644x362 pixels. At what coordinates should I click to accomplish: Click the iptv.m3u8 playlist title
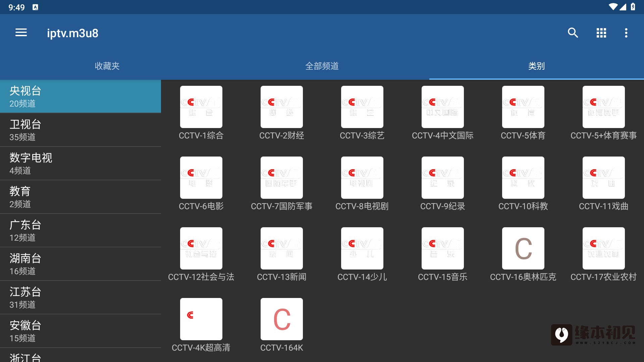(x=72, y=33)
